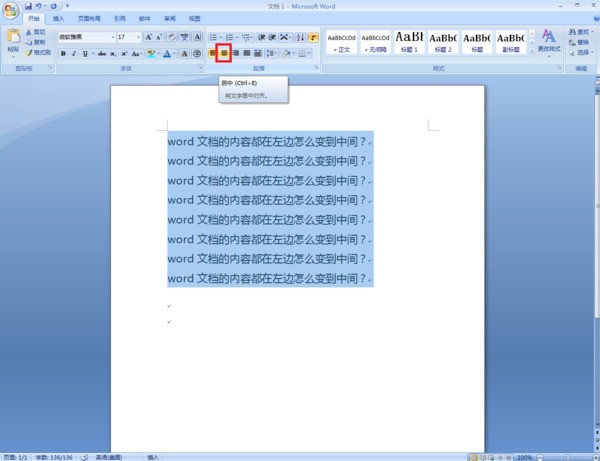Open the font name combo box dropdown

pyautogui.click(x=113, y=37)
